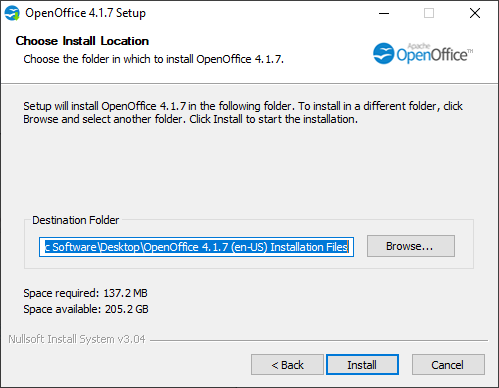Image resolution: width=499 pixels, height=388 pixels.
Task: Click the "Nullsoft Install System v3.04" label
Action: [77, 339]
